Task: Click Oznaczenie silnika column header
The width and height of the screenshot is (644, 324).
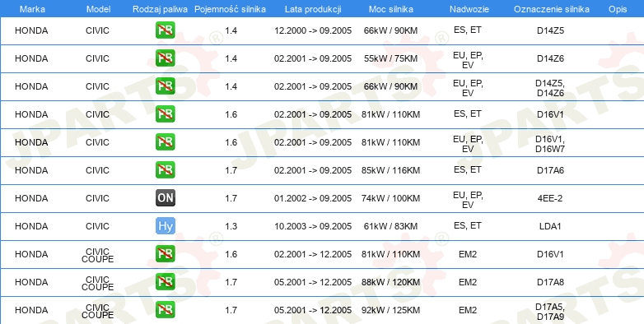Action: (x=552, y=9)
